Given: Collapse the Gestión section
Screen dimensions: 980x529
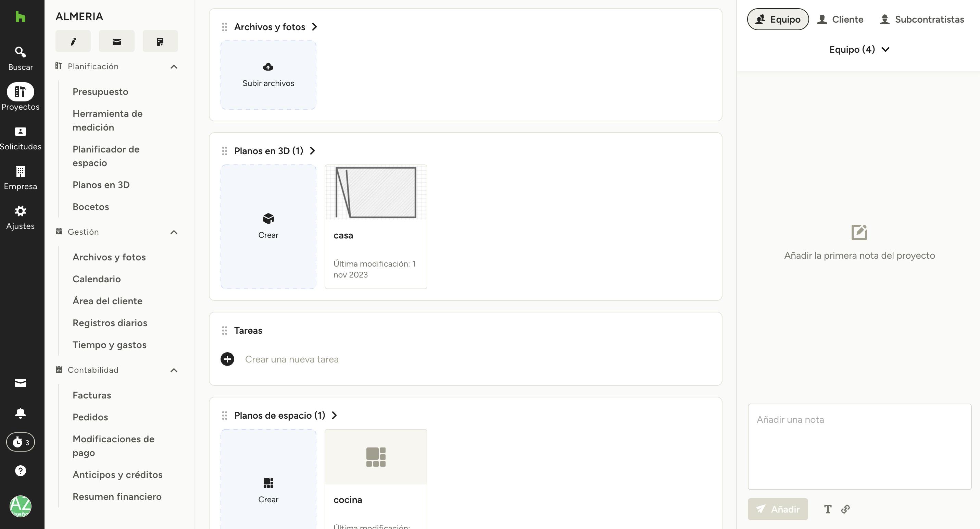Looking at the screenshot, I should [x=174, y=232].
